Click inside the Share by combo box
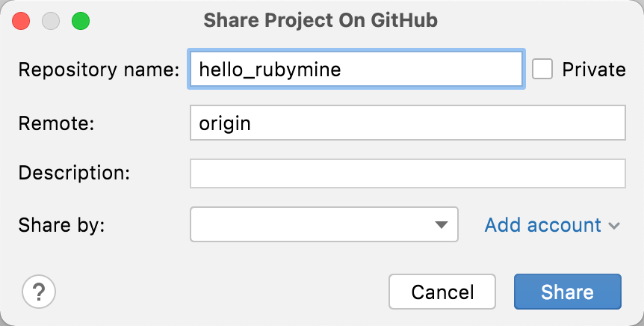Screen dimensions: 644x326 pos(314,224)
